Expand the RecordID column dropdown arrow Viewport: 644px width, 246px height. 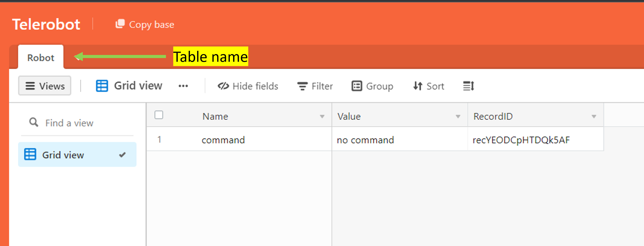coord(594,117)
